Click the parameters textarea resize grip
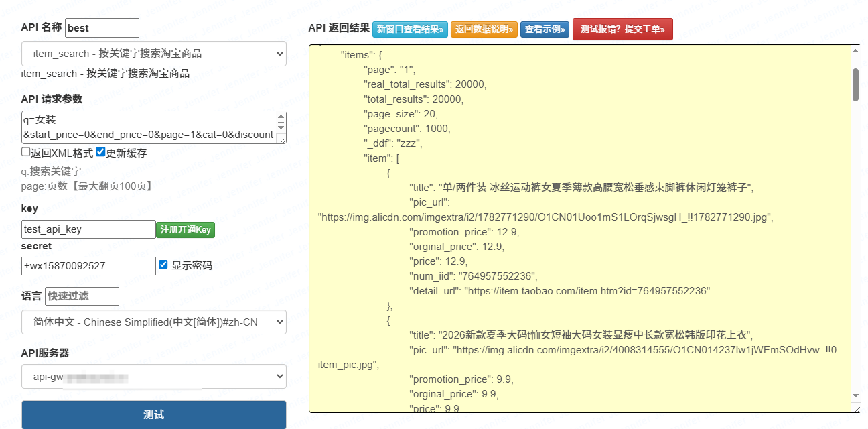 pyautogui.click(x=282, y=139)
